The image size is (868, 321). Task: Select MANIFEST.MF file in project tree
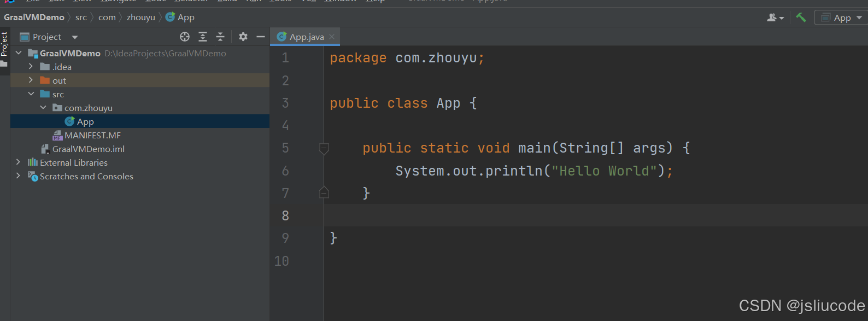click(x=92, y=135)
